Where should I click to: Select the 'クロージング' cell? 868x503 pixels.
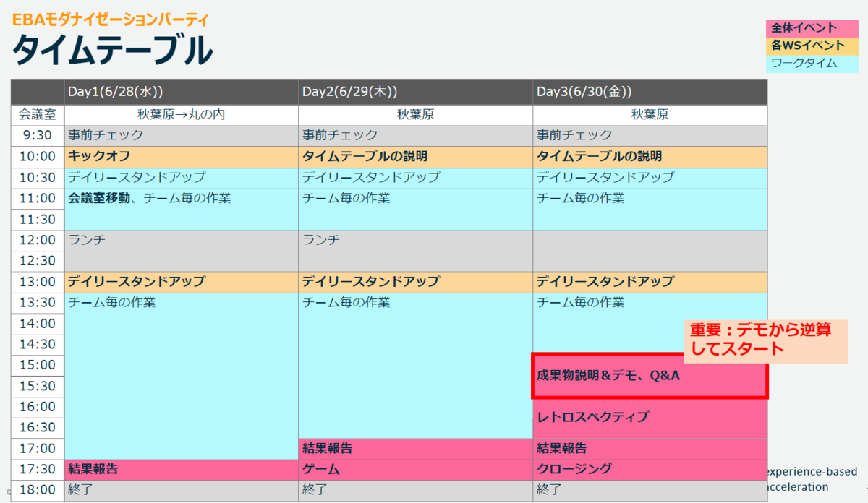[x=650, y=470]
